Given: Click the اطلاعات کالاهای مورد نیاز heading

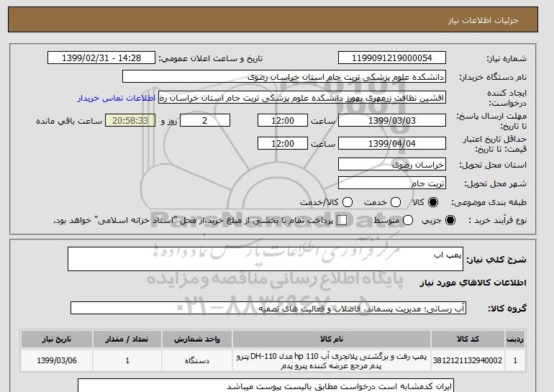Looking at the screenshot, I should 473,283.
